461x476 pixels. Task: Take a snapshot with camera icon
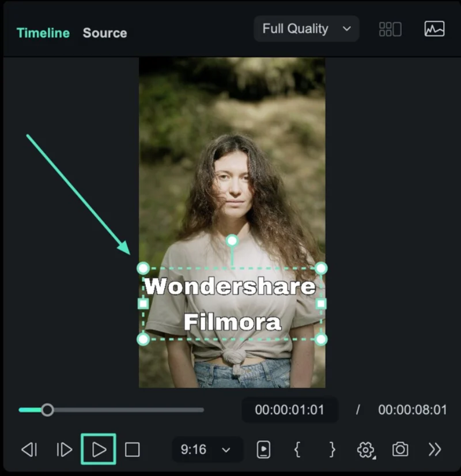(400, 449)
